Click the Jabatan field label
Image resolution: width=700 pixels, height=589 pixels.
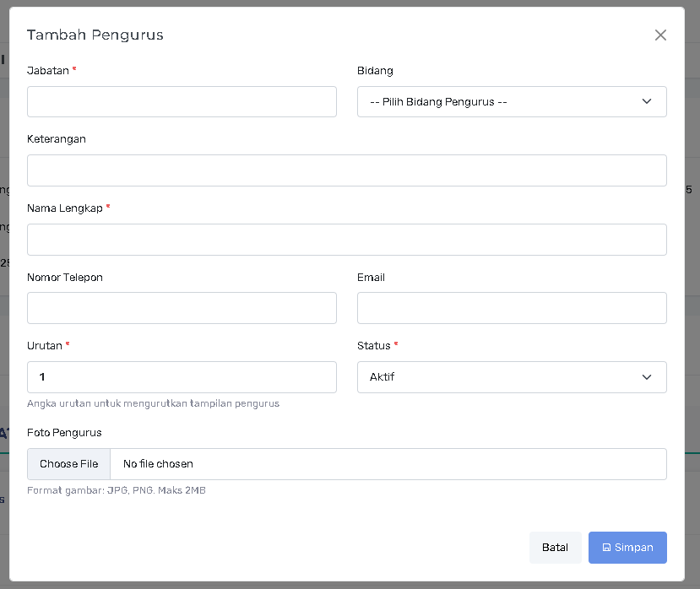pos(48,71)
